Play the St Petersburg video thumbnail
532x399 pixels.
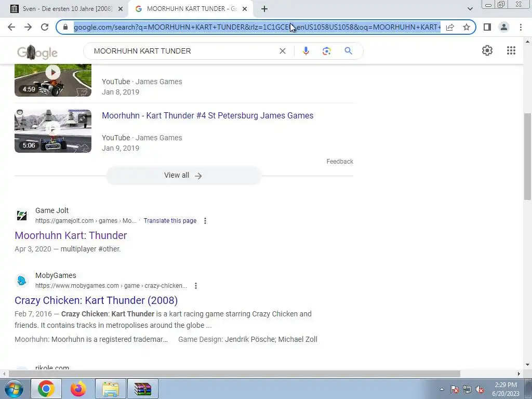53,131
